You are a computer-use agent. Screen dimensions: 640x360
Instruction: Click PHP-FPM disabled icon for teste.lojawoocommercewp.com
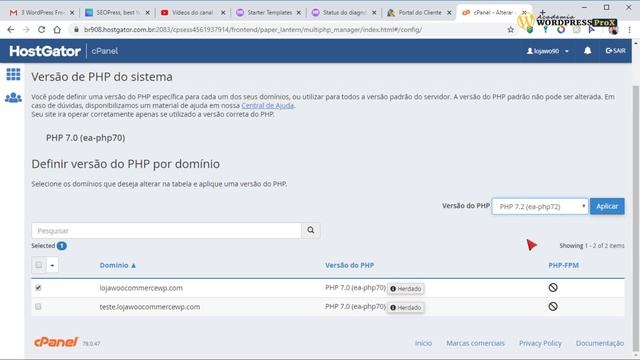[553, 306]
